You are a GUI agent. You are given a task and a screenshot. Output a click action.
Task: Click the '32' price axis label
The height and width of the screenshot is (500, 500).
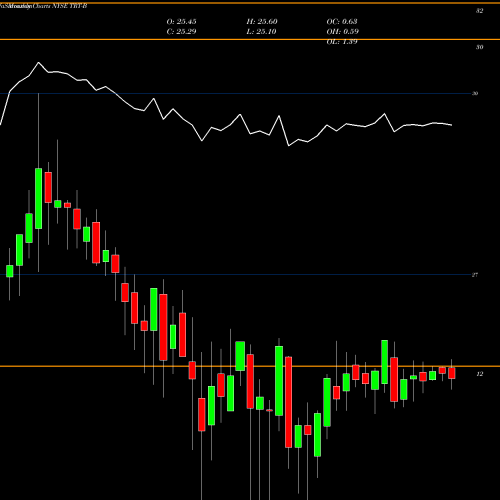(479, 11)
